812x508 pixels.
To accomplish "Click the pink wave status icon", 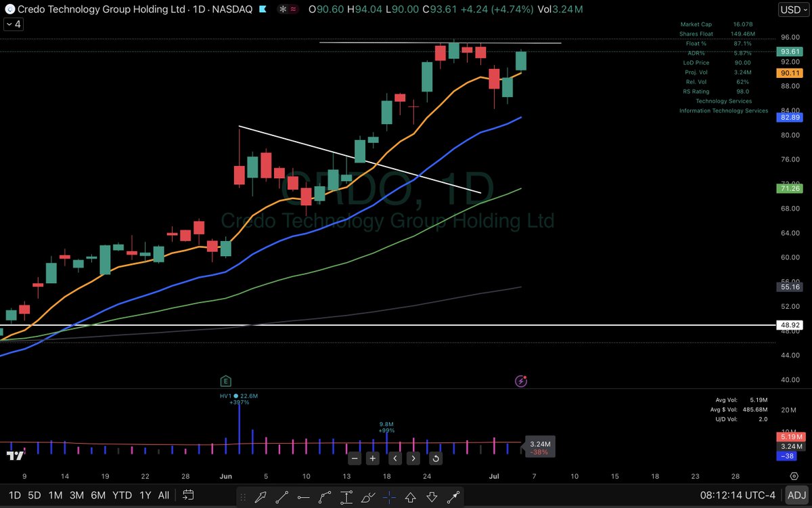I will (x=293, y=9).
